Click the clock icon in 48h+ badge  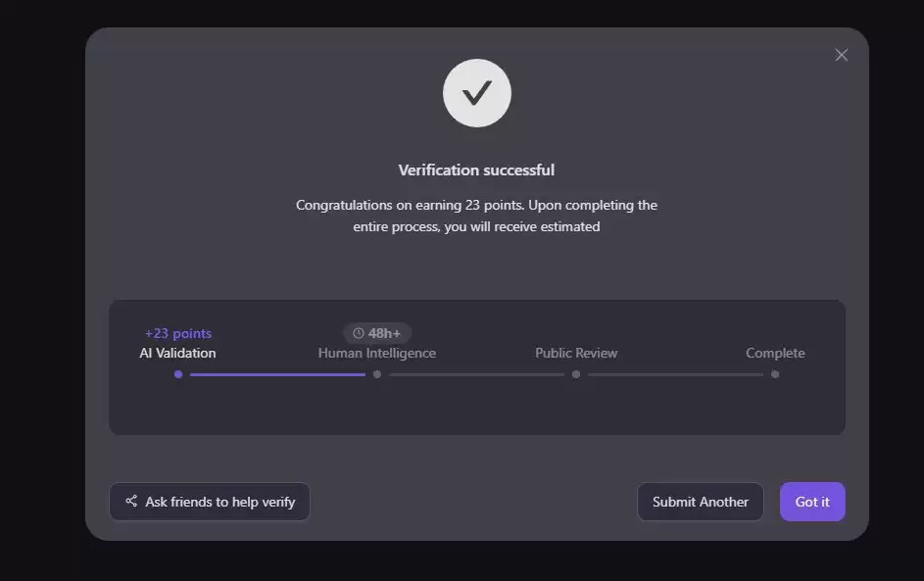358,333
